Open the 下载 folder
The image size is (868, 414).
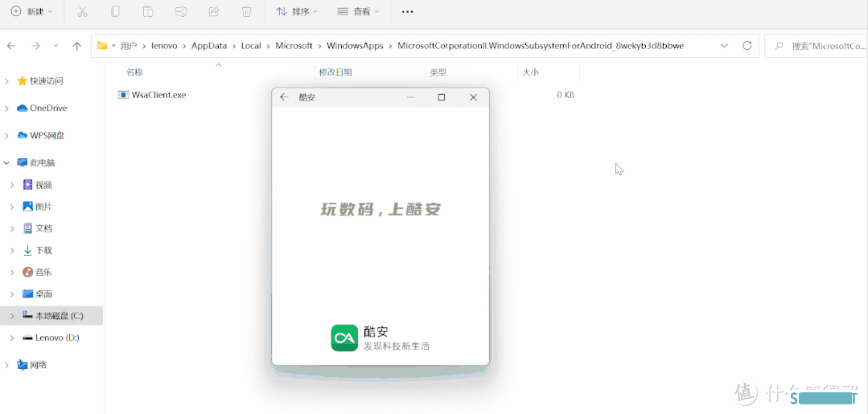[x=43, y=250]
